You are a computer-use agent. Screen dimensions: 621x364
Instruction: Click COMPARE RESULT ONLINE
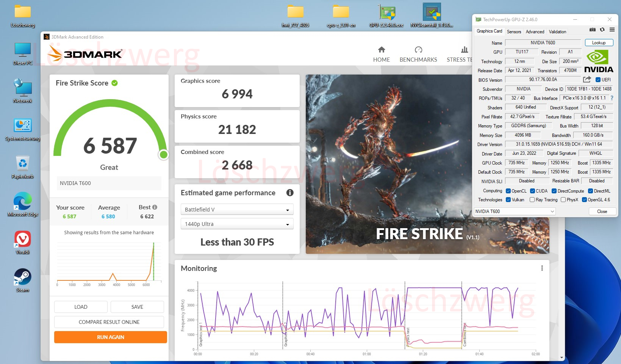pyautogui.click(x=109, y=322)
